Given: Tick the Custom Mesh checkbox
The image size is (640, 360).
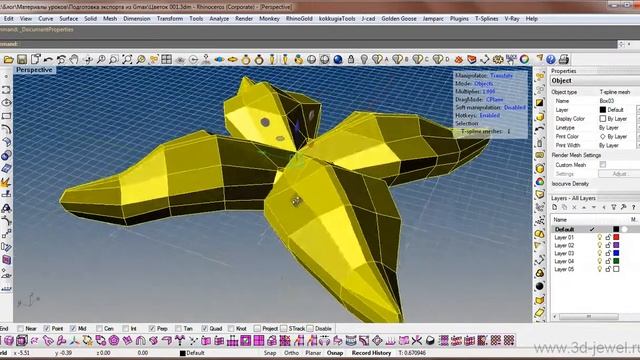Looking at the screenshot, I should click(x=603, y=164).
